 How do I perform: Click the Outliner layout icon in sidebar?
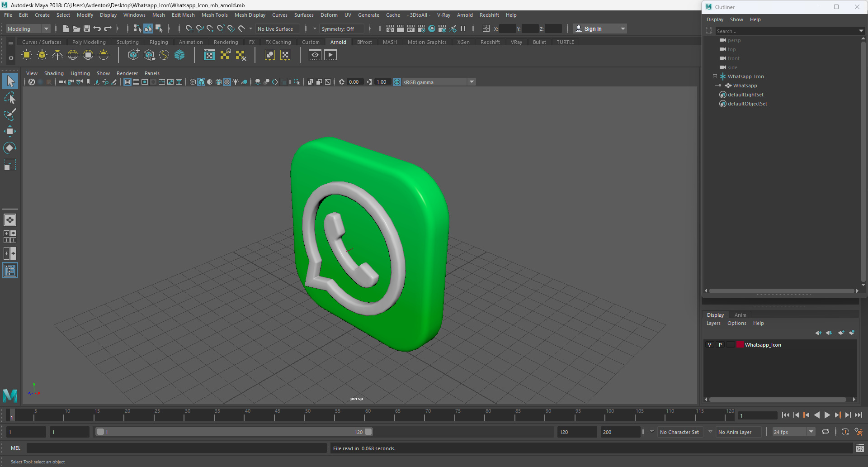pos(10,271)
